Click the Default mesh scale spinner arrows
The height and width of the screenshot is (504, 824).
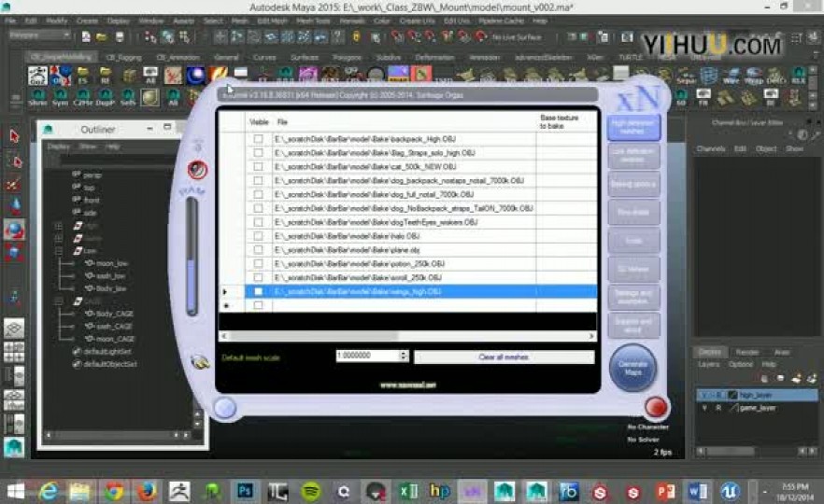coord(404,356)
